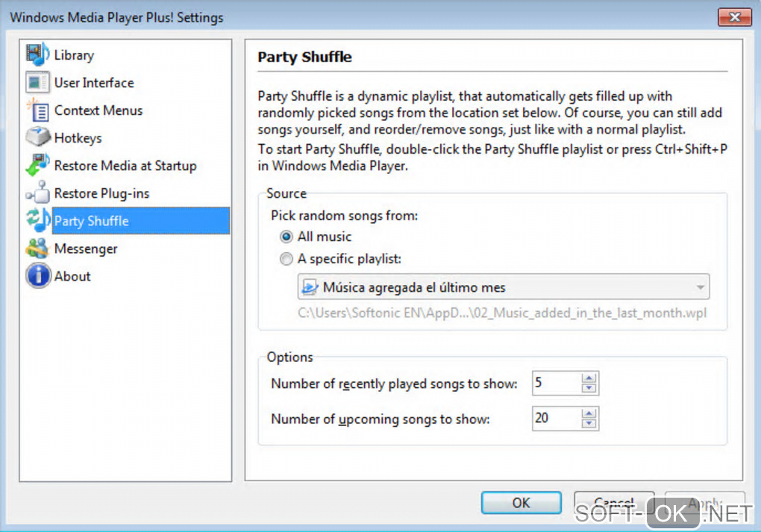Screen dimensions: 761x532
Task: Switch to the Hotkeys page
Action: click(78, 138)
